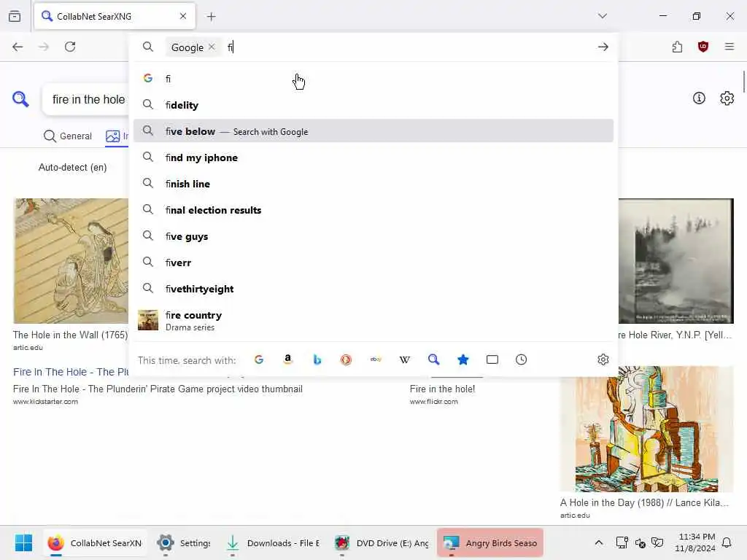Open SearXNG about info icon
747x560 pixels.
699,98
